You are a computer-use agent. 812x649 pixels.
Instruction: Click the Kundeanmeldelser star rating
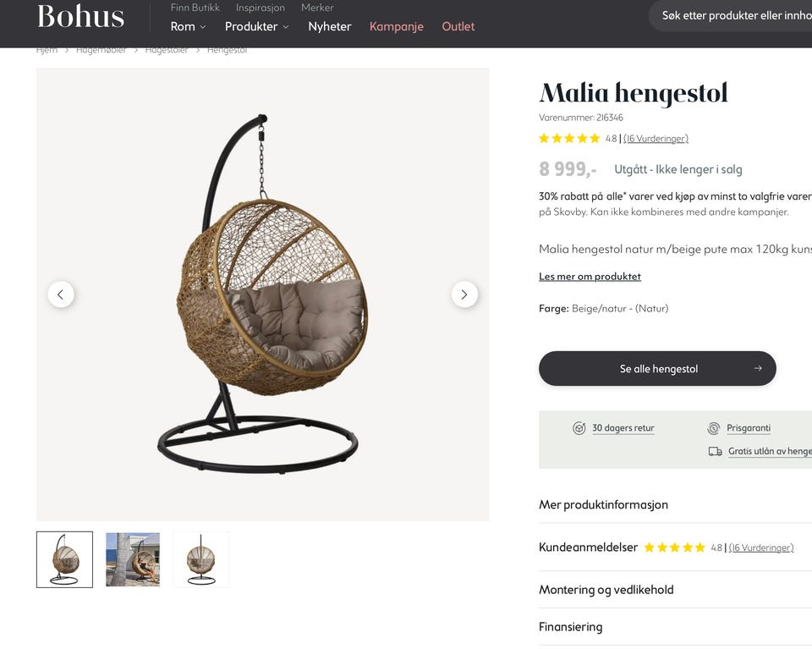coord(674,547)
